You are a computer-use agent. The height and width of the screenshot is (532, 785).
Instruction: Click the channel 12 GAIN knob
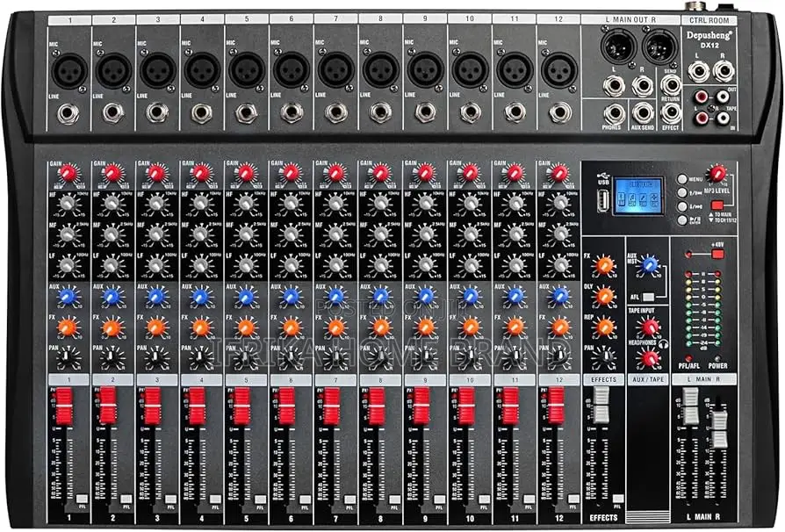558,174
